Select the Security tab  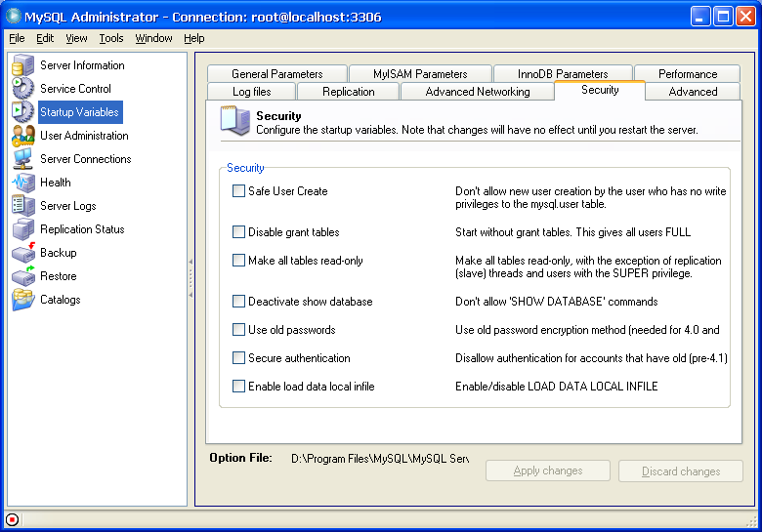tap(600, 90)
